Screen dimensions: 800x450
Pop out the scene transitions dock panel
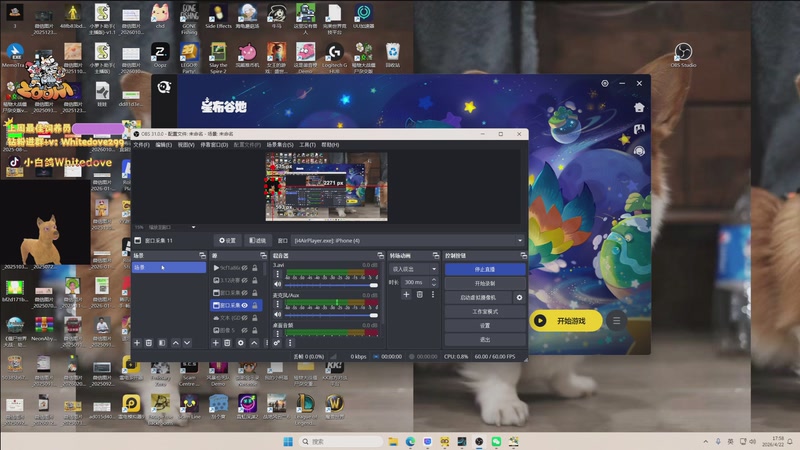coord(436,255)
